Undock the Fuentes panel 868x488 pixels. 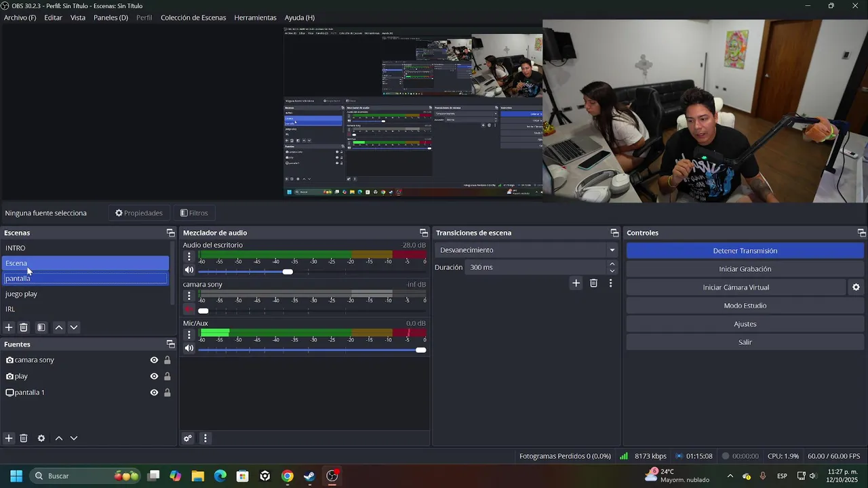pyautogui.click(x=170, y=344)
